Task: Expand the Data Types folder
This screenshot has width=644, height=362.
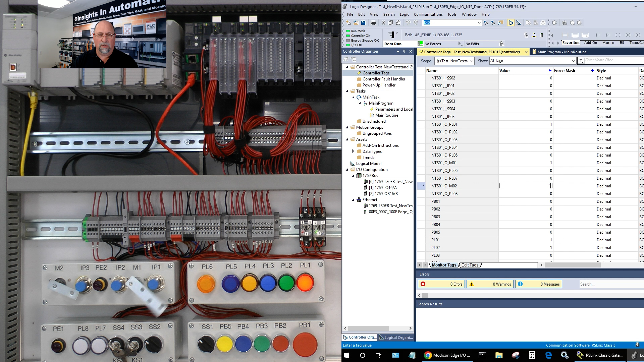Action: pos(353,152)
